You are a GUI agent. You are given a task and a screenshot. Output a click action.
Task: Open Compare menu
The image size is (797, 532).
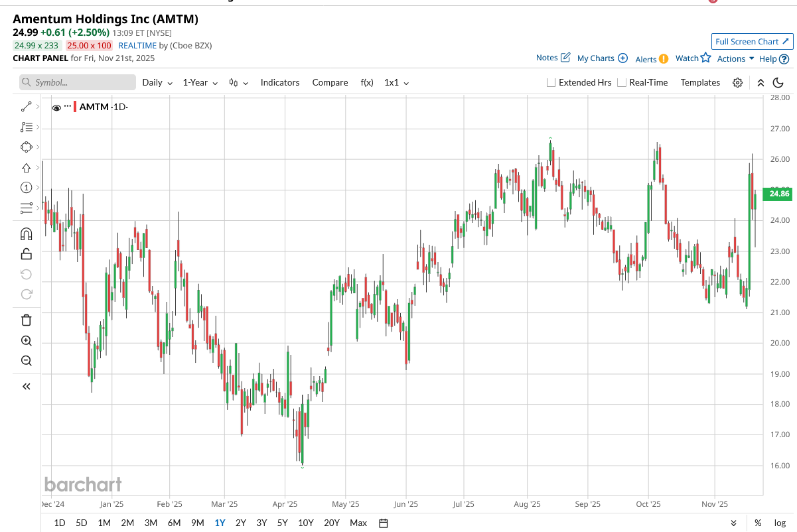click(330, 83)
